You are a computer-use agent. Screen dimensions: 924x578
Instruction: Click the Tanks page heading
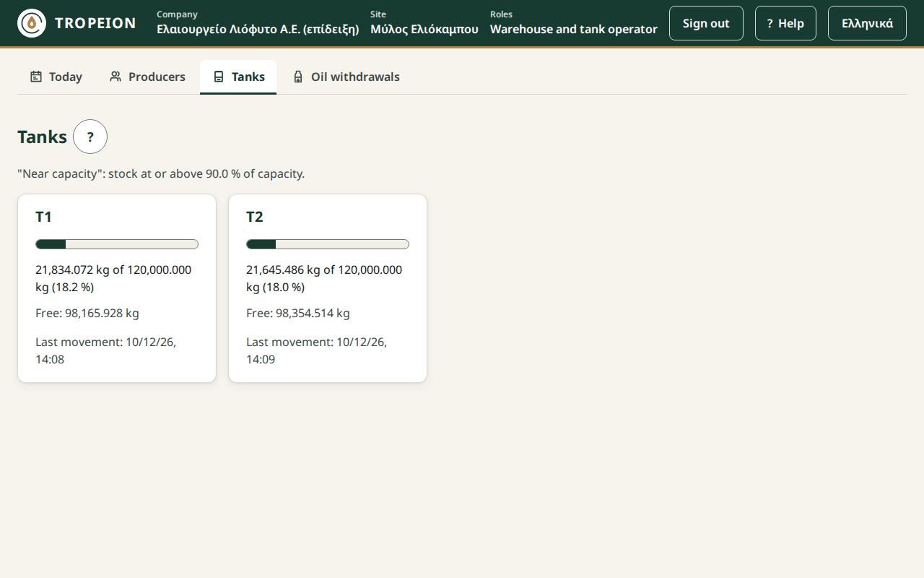pos(42,137)
